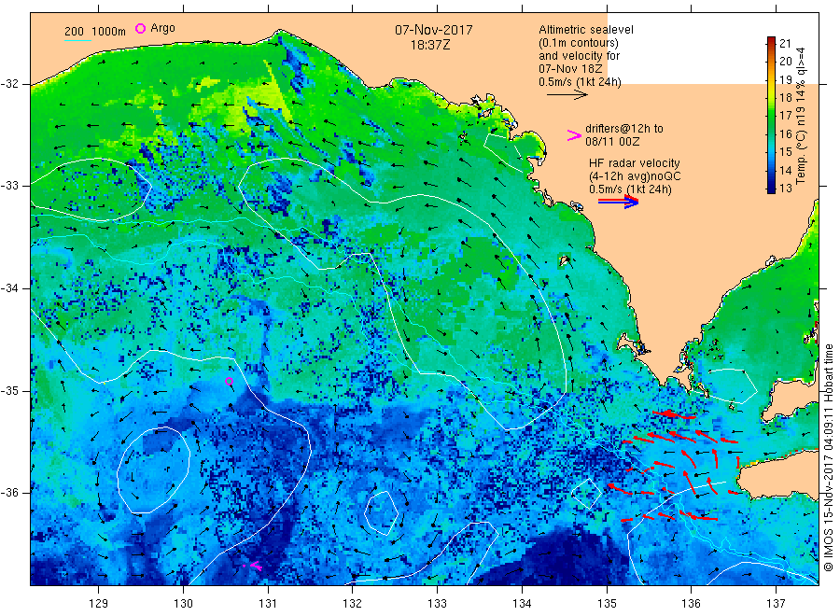
Task: Click the '13' temperature scale label
Action: pos(785,189)
